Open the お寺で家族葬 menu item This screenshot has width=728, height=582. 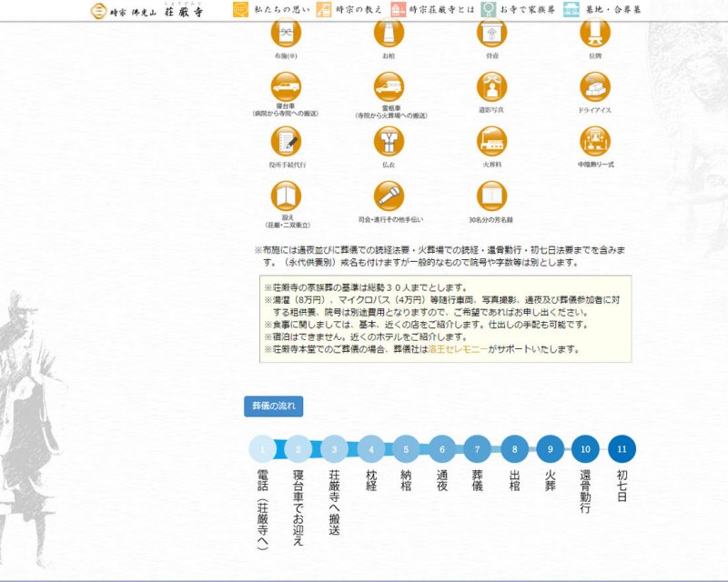coord(517,11)
